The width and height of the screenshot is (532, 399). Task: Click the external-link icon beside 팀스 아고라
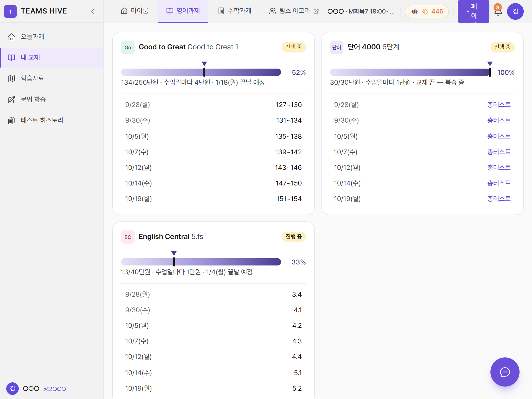(x=316, y=11)
